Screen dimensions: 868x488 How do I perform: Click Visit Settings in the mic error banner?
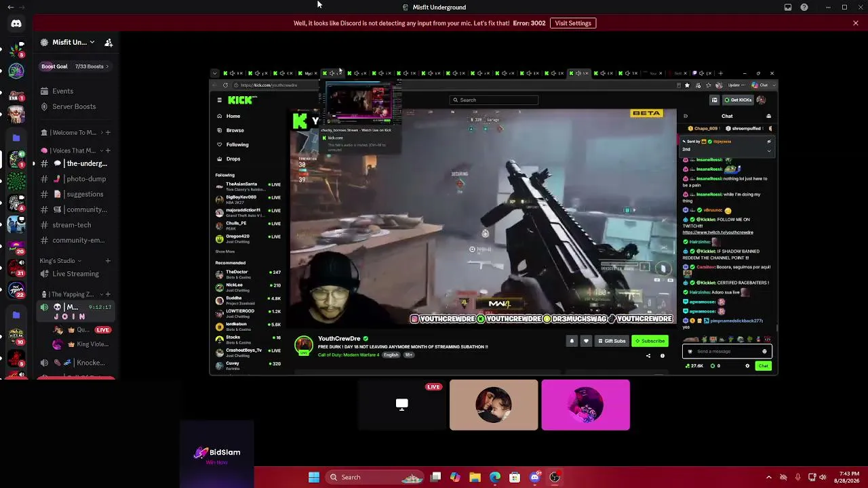(x=573, y=23)
